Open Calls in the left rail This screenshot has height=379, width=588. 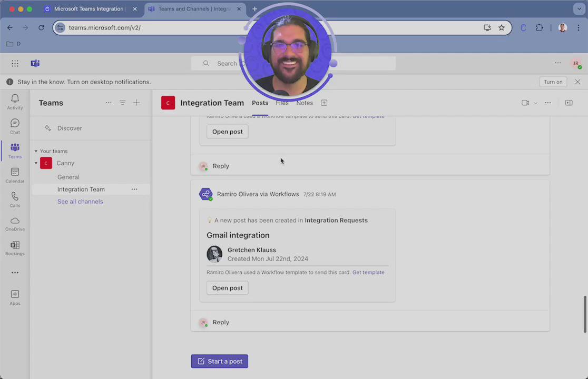coord(15,199)
